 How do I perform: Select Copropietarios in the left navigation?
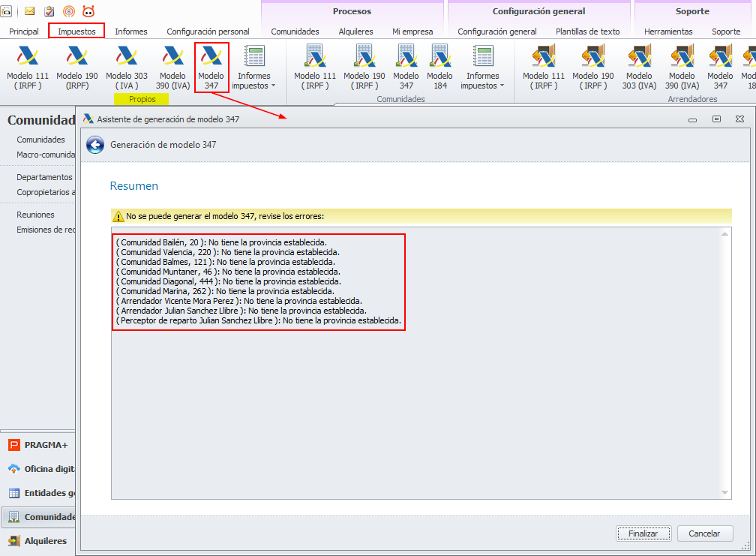46,192
